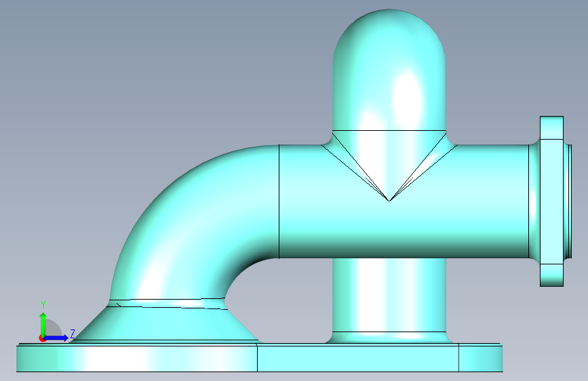588x381 pixels.
Task: Select the round flange at the pipe's right end
Action: [551, 201]
